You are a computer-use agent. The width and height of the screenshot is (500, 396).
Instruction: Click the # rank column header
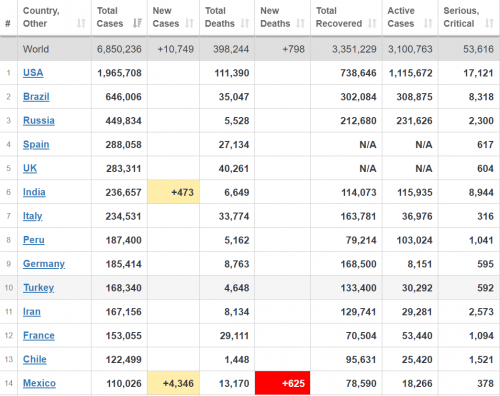point(8,23)
